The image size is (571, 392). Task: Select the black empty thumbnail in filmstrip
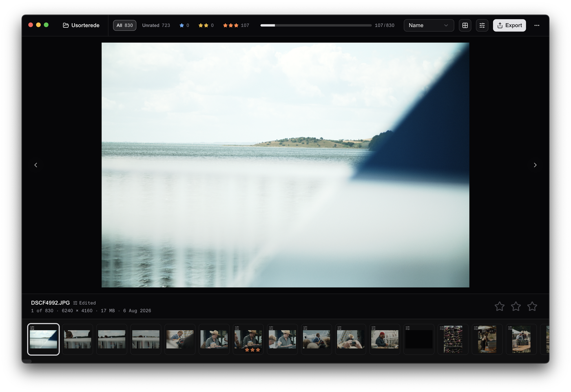(x=419, y=339)
